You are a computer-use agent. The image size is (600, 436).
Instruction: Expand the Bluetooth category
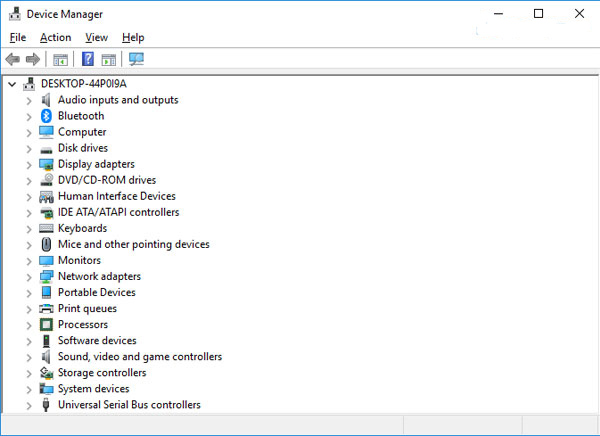coord(29,117)
